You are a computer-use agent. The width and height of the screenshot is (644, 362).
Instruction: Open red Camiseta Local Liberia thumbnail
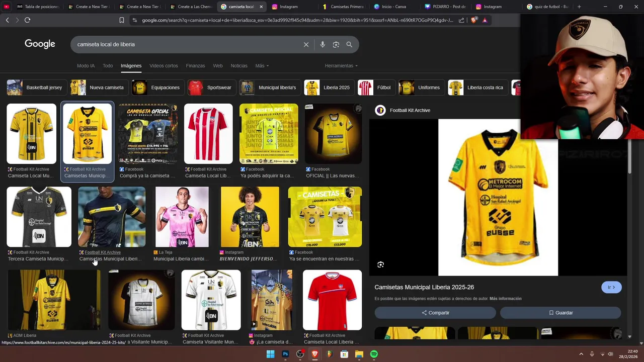[x=332, y=300]
